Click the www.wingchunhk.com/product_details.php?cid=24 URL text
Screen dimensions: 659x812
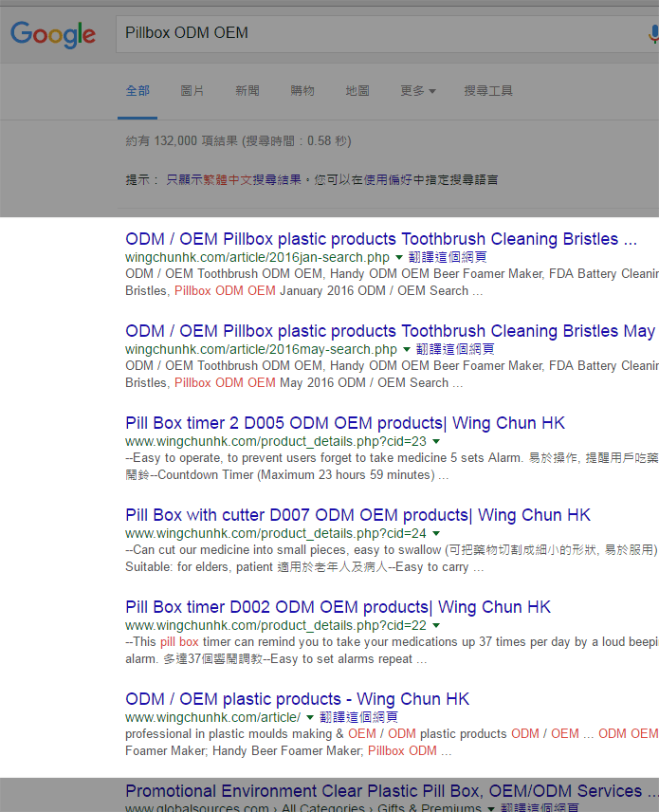pos(276,533)
